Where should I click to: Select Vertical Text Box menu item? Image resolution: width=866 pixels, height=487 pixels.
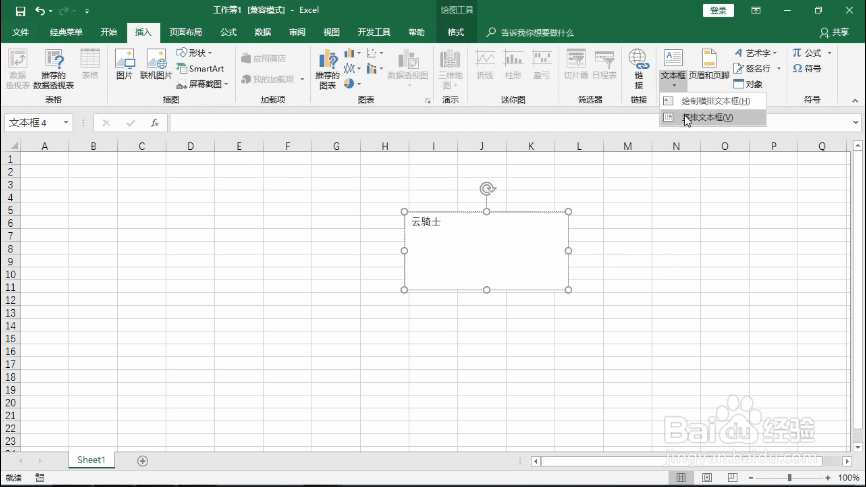(712, 117)
